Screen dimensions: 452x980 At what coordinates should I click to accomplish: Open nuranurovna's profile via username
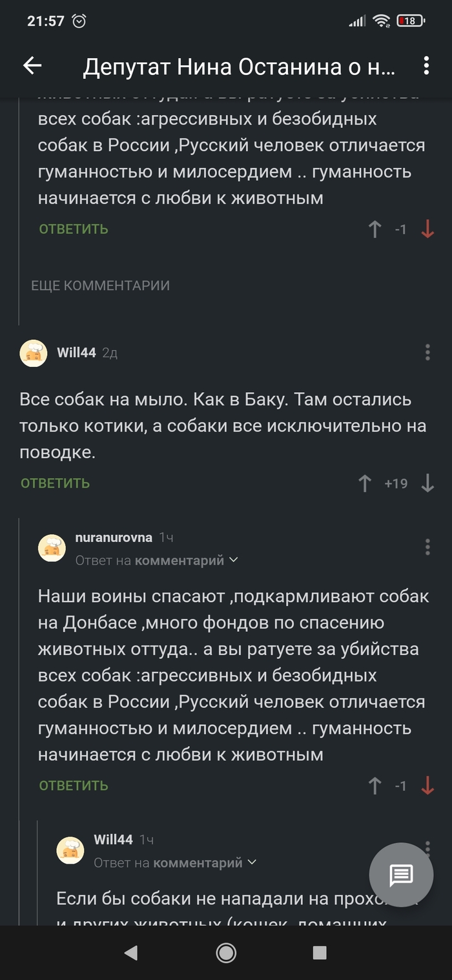tap(114, 537)
